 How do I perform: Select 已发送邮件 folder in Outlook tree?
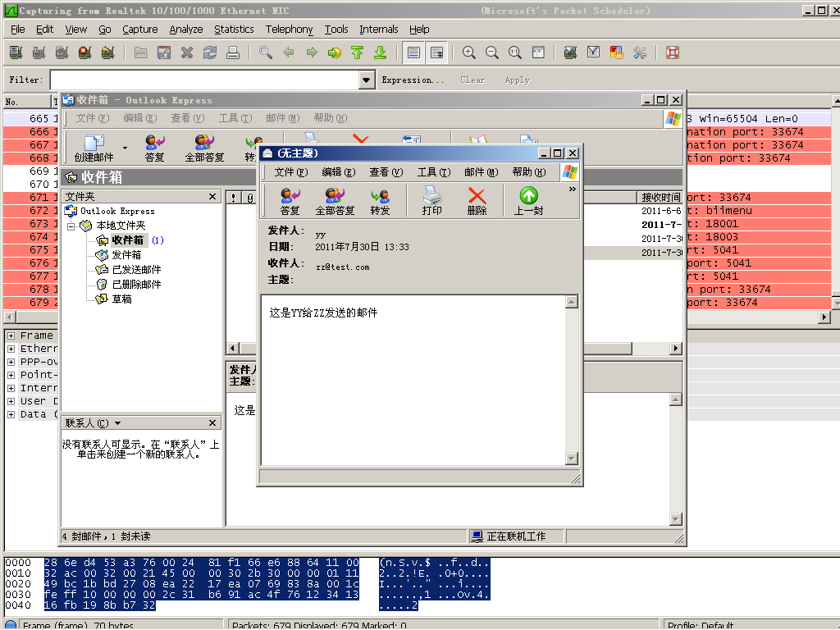(136, 269)
